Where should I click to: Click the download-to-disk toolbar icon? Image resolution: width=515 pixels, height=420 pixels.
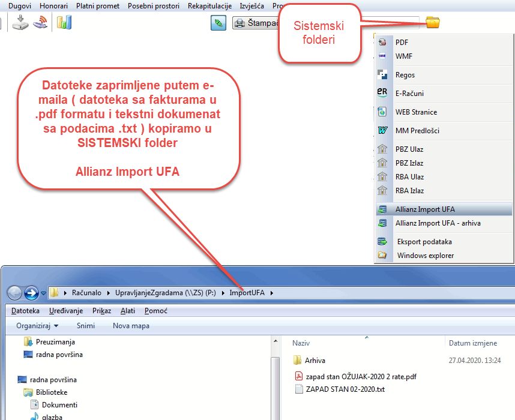tap(20, 23)
